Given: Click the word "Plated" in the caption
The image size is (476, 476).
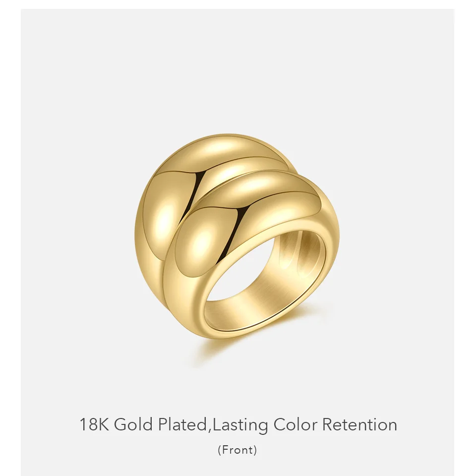Looking at the screenshot, I should [x=182, y=424].
